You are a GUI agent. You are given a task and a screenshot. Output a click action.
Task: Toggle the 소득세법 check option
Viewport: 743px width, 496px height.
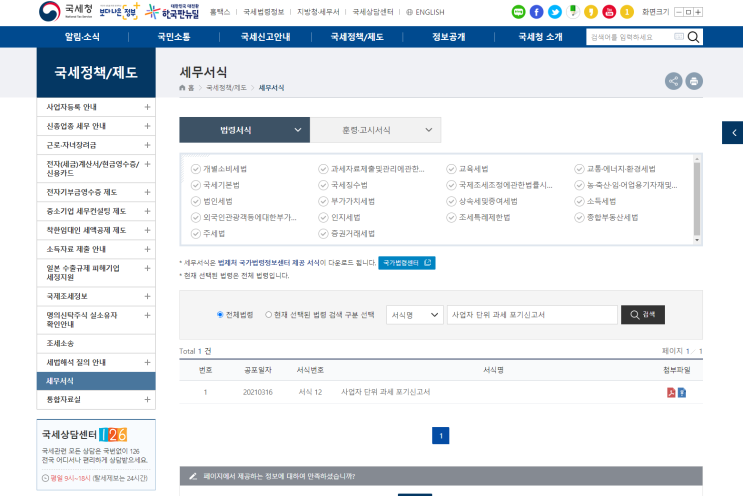[x=579, y=201]
